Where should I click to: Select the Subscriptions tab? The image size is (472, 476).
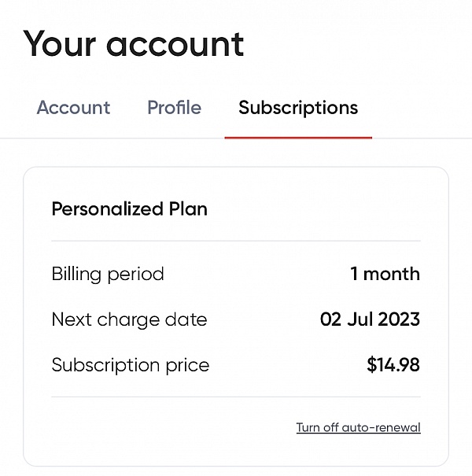pyautogui.click(x=298, y=108)
